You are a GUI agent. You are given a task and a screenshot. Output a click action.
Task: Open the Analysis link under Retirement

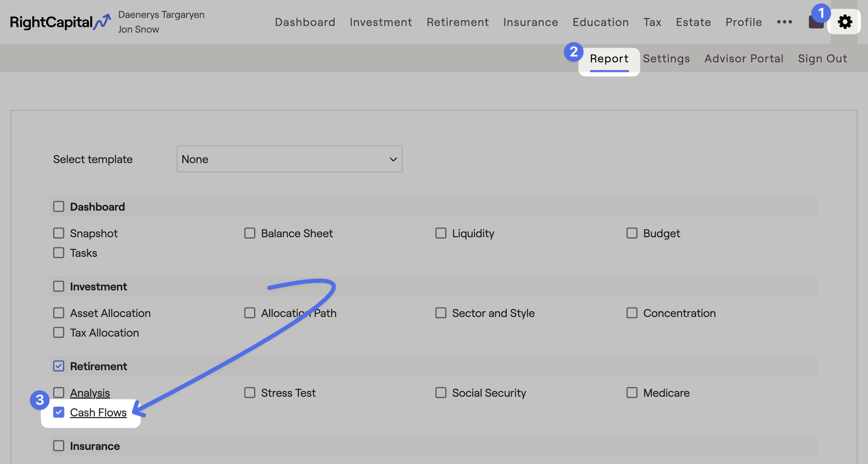90,393
